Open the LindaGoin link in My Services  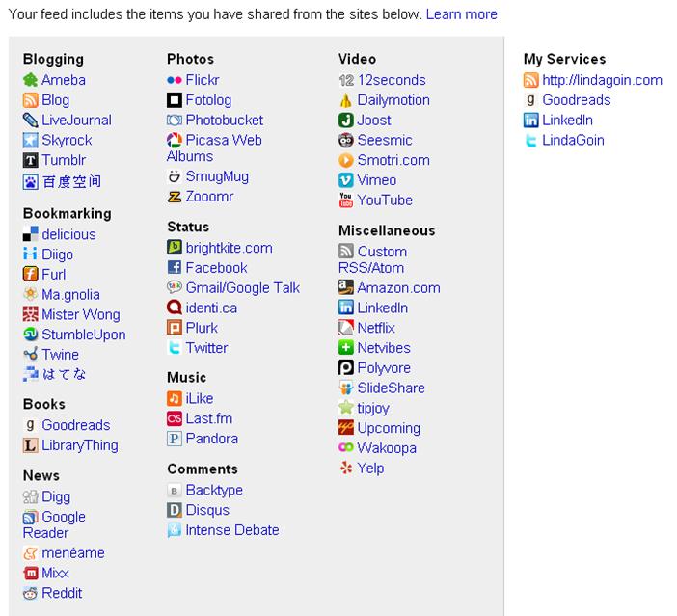pos(573,140)
